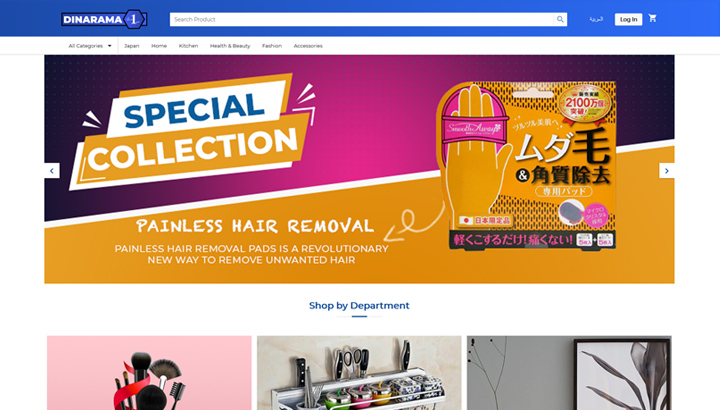The width and height of the screenshot is (720, 410).
Task: Click the Dinarama logo
Action: click(104, 19)
